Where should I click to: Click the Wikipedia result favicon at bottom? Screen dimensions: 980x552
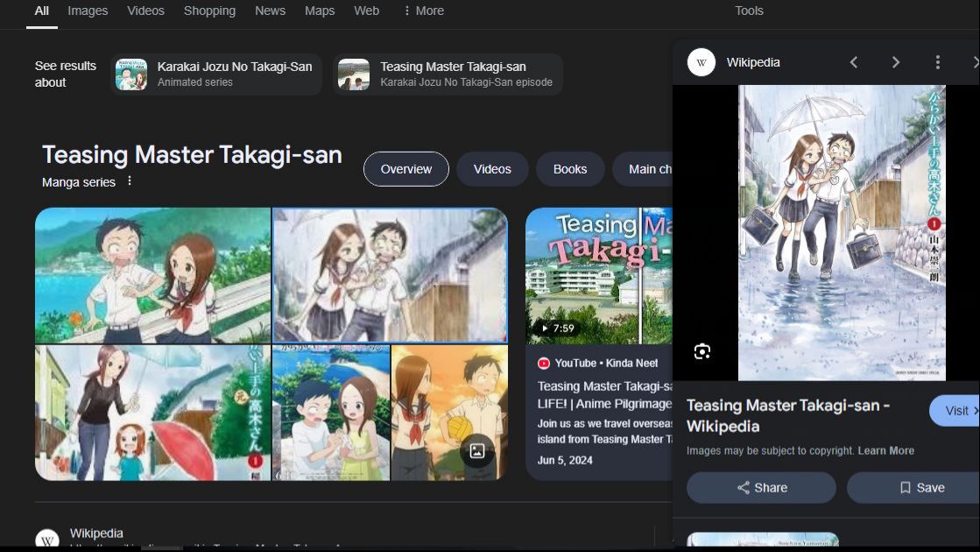pyautogui.click(x=47, y=539)
